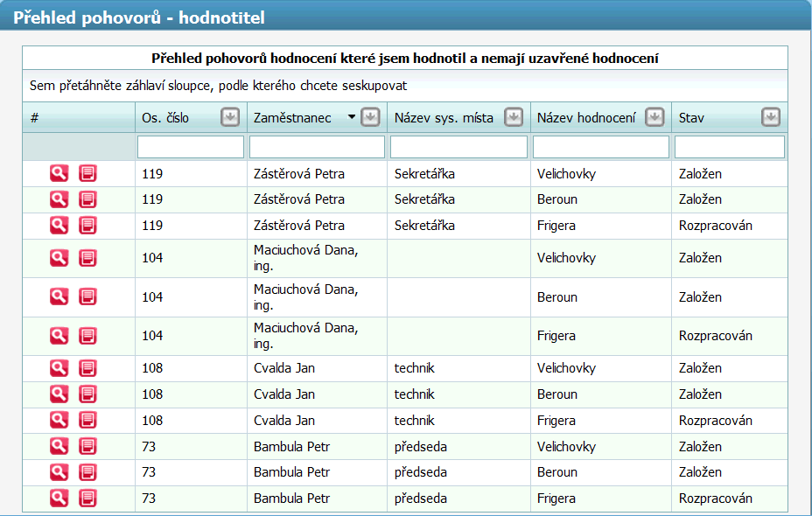Image resolution: width=812 pixels, height=516 pixels.
Task: Open document icon for Bambula Petr Frigera row
Action: click(x=87, y=499)
